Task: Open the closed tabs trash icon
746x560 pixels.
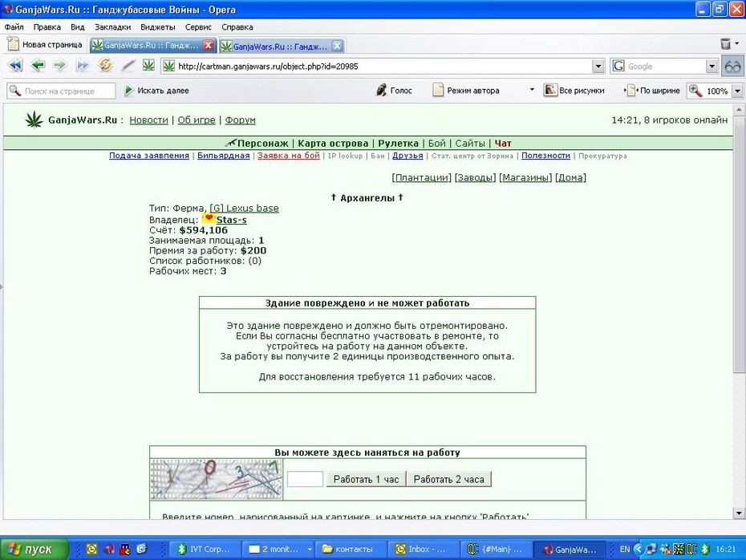Action: pyautogui.click(x=725, y=44)
